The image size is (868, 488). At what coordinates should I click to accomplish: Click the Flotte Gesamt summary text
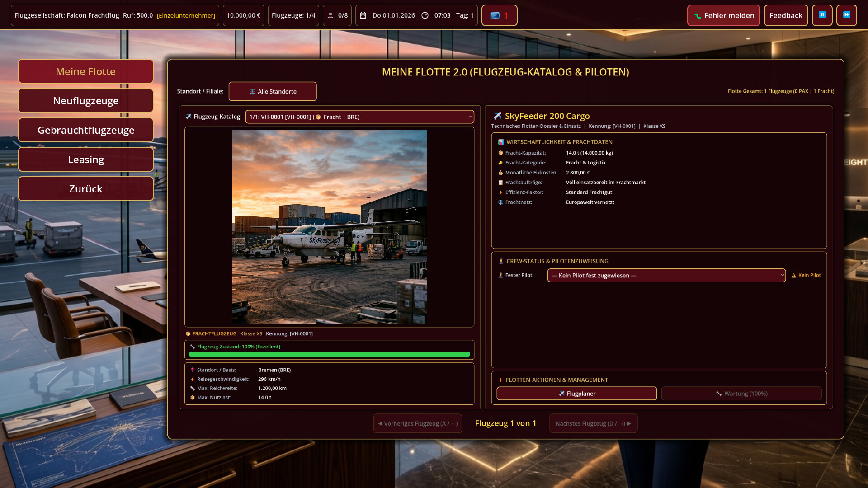click(x=781, y=91)
